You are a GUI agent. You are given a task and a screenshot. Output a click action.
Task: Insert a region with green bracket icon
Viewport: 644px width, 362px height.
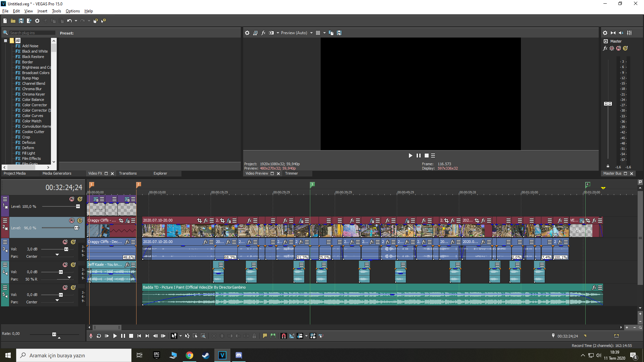[273, 336]
